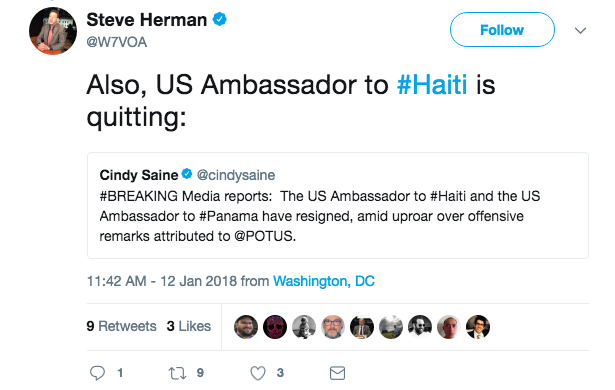
Task: Click Steve Herman's verified badge
Action: pos(220,19)
